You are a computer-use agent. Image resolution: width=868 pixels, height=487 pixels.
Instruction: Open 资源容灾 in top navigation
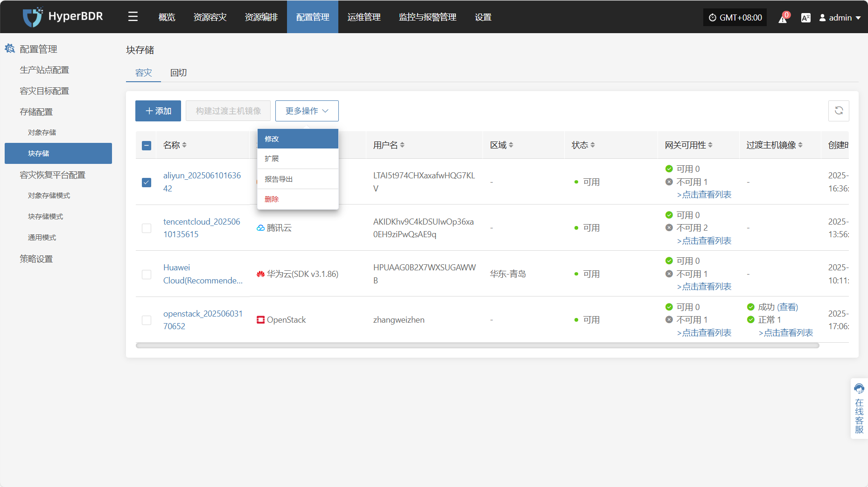coord(210,17)
